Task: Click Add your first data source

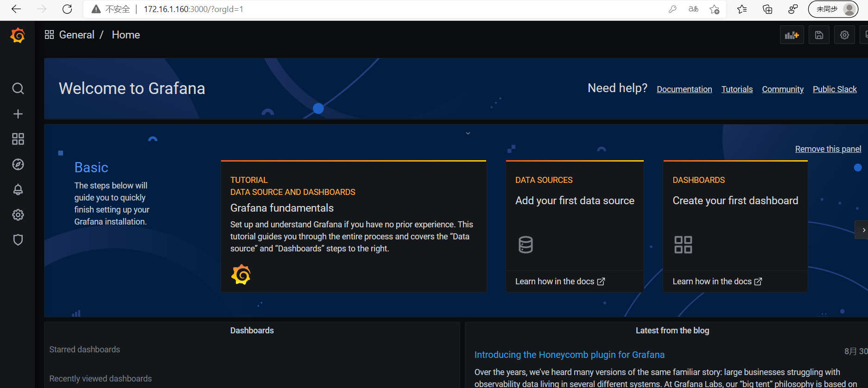Action: tap(575, 200)
